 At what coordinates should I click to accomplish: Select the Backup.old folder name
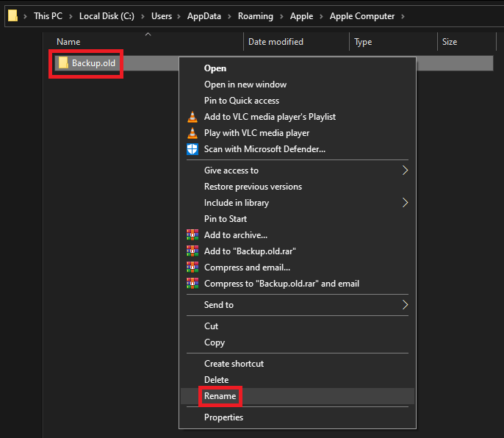93,63
